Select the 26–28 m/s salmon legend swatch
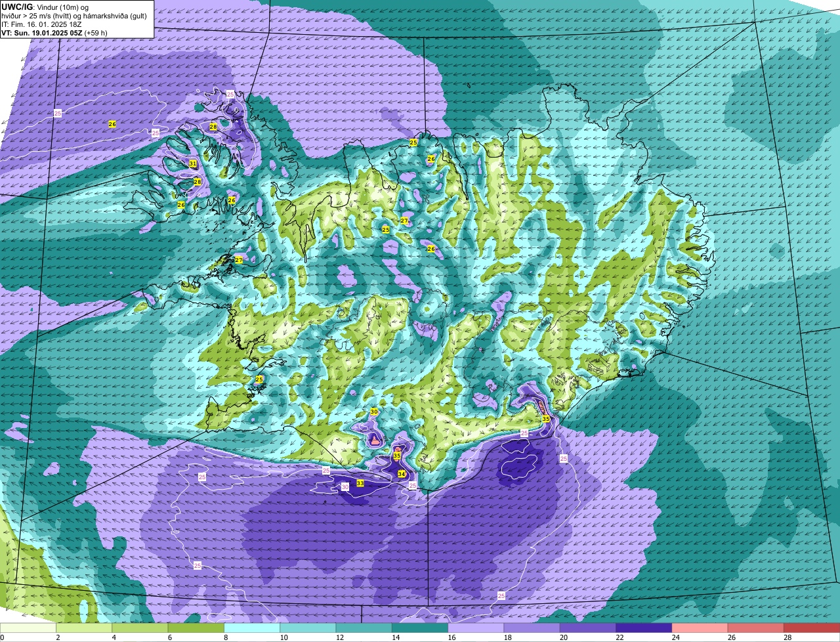The height and width of the screenshot is (642, 840). (x=756, y=628)
